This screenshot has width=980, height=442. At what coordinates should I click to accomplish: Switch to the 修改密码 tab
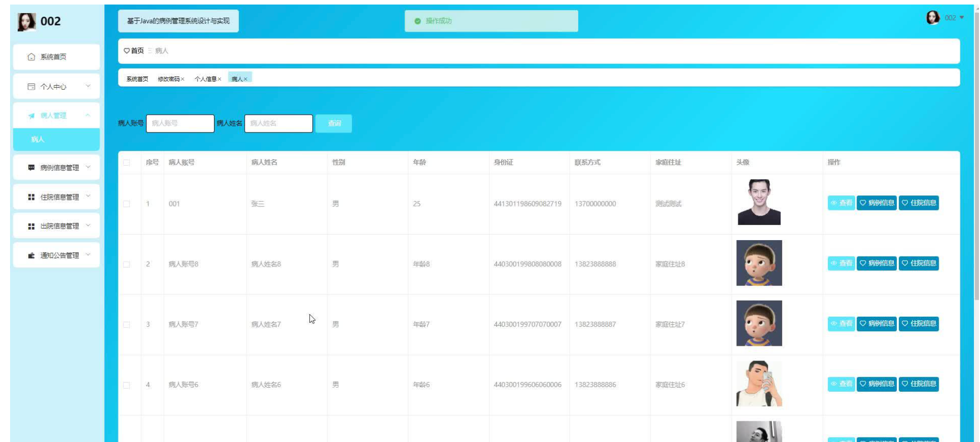click(169, 79)
